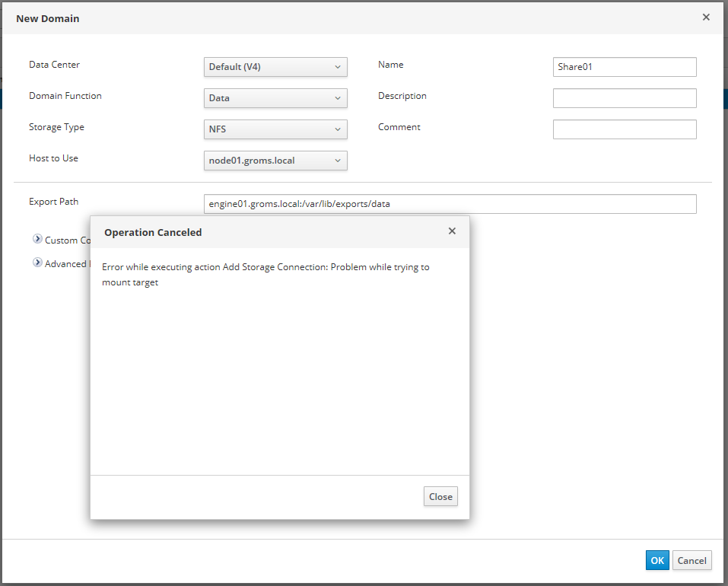Open the Host to Use dropdown
Image resolution: width=728 pixels, height=586 pixels.
(x=275, y=161)
